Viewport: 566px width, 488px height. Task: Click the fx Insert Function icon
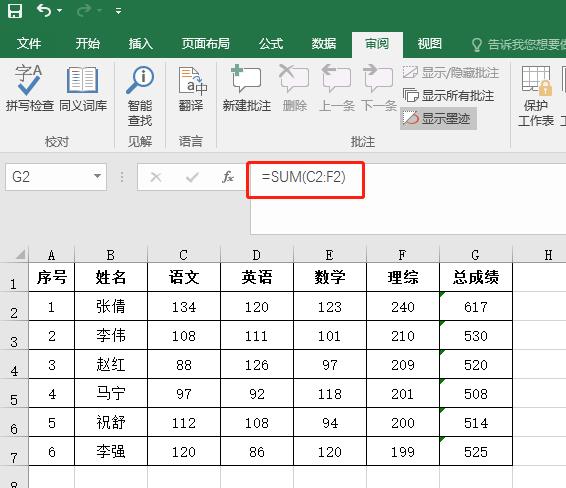tap(228, 177)
